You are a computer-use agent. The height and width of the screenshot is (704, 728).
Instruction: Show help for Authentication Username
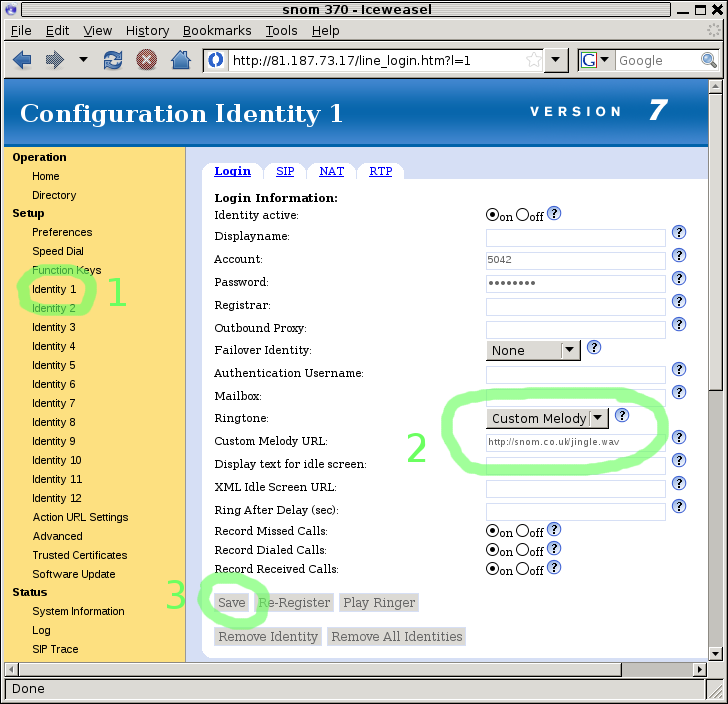pyautogui.click(x=679, y=369)
